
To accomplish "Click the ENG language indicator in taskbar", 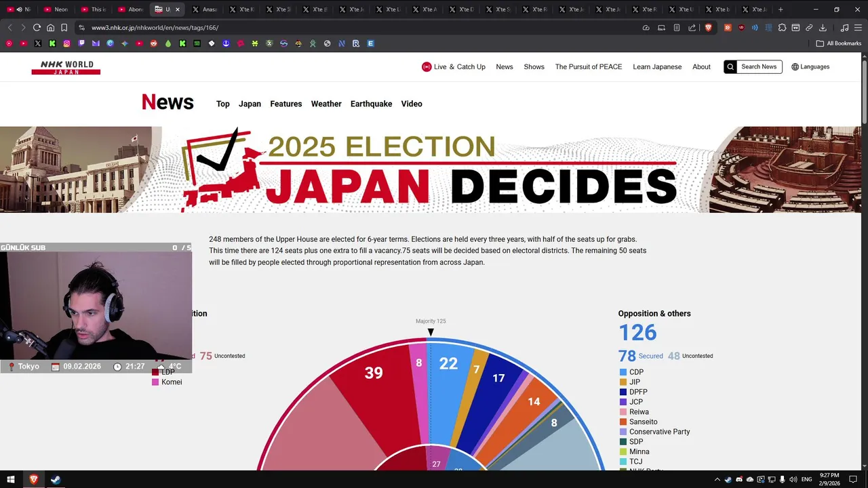I will [x=807, y=480].
